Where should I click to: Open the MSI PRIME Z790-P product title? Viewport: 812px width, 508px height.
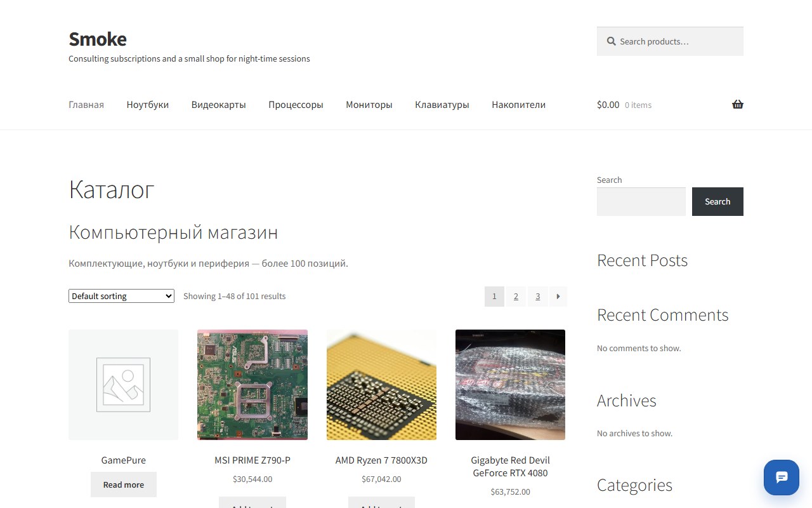252,460
